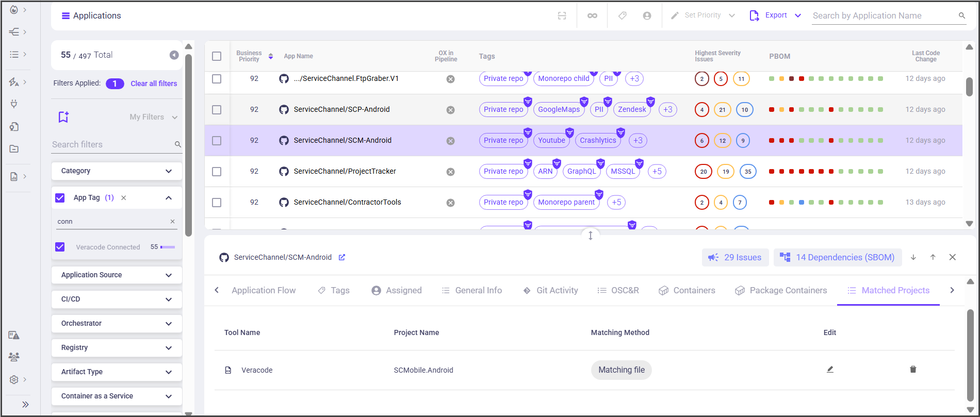Click the PBOM indicator squares for ServiceChannel/SCP-Android

click(826, 109)
